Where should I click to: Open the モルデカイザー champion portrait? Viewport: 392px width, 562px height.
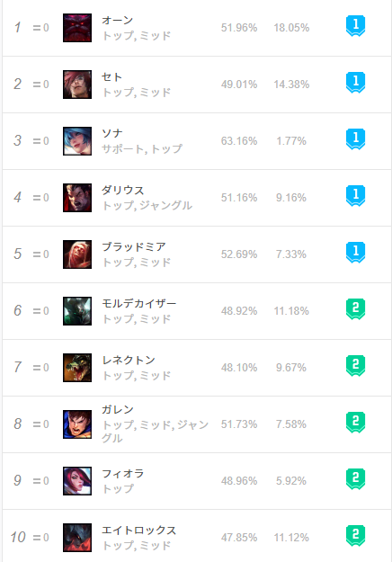(x=77, y=311)
